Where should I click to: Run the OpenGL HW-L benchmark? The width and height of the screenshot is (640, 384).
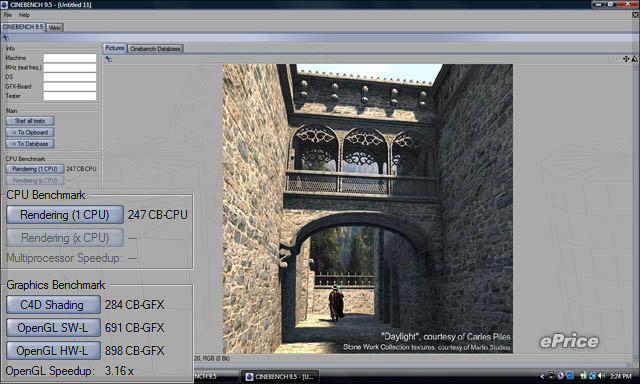(x=53, y=351)
